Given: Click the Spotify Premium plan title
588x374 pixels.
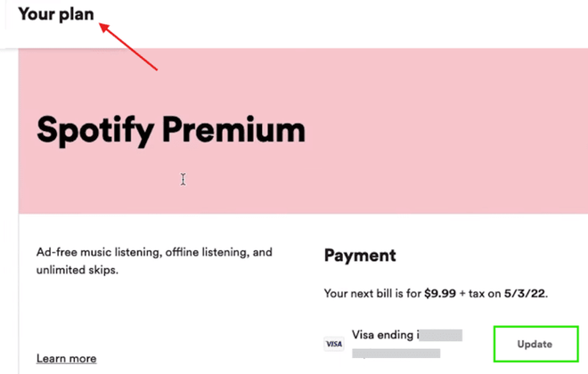Looking at the screenshot, I should tap(171, 130).
